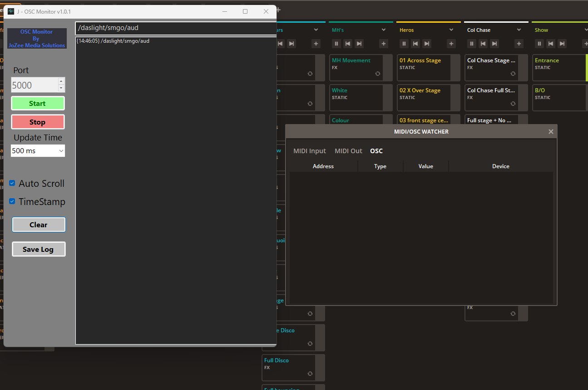Expand the Col Chase group options chevron
The width and height of the screenshot is (588, 390).
pyautogui.click(x=519, y=30)
